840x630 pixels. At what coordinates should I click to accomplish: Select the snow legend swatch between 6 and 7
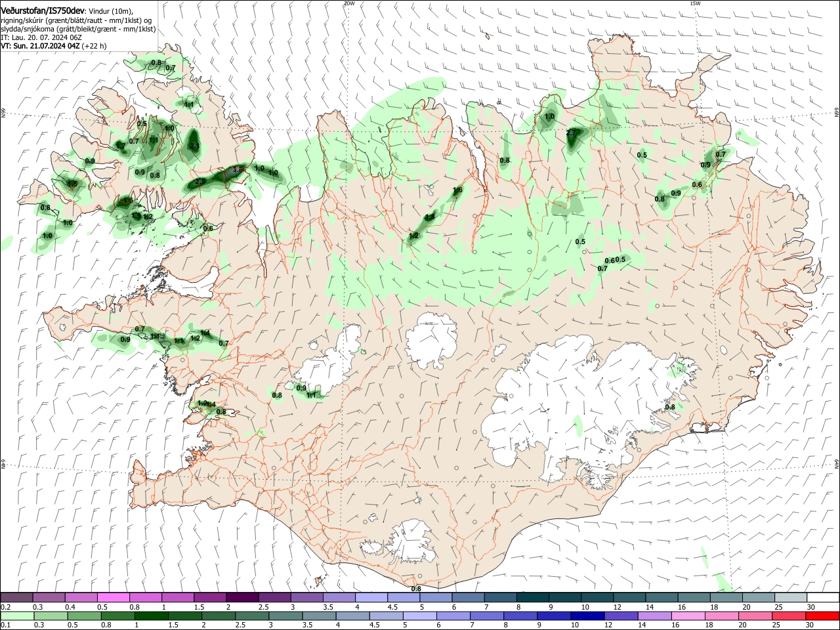467,597
